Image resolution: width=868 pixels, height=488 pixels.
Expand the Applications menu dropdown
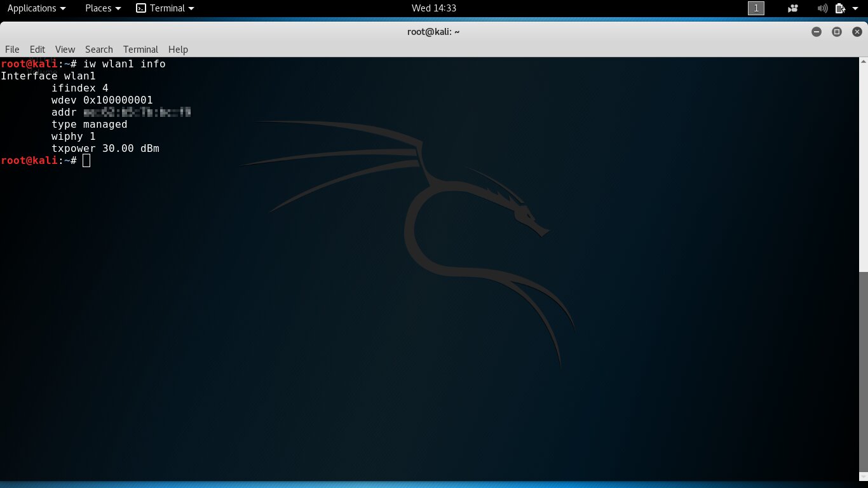(x=36, y=8)
